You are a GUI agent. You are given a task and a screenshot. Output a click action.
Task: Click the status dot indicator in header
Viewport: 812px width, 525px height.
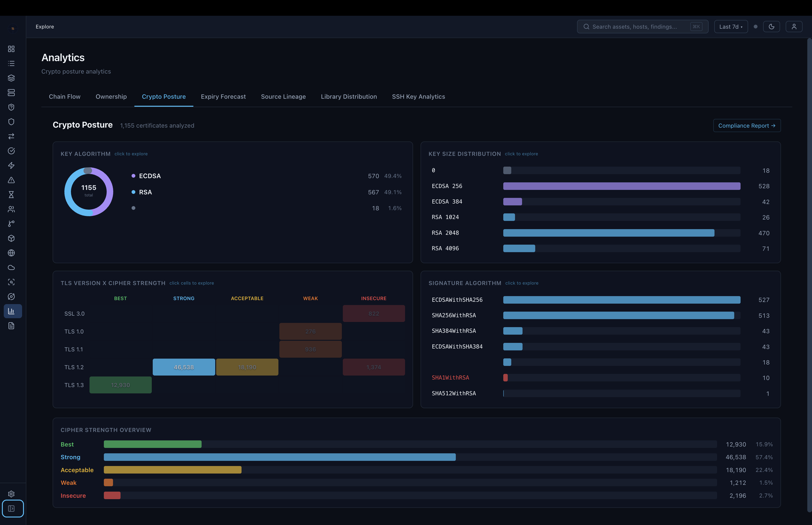pos(755,27)
